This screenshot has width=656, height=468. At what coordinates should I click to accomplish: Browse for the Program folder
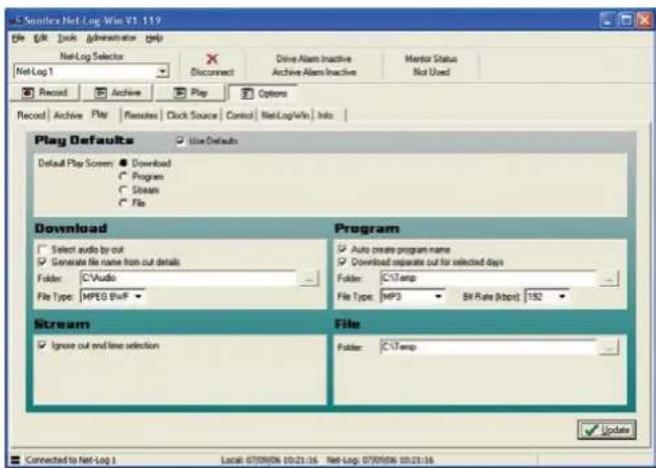608,279
